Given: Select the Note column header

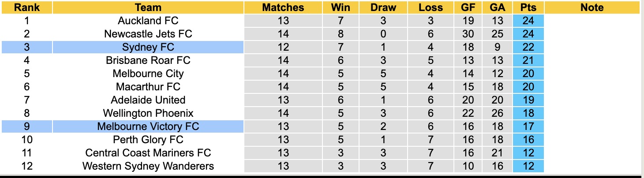Looking at the screenshot, I should click(592, 7).
